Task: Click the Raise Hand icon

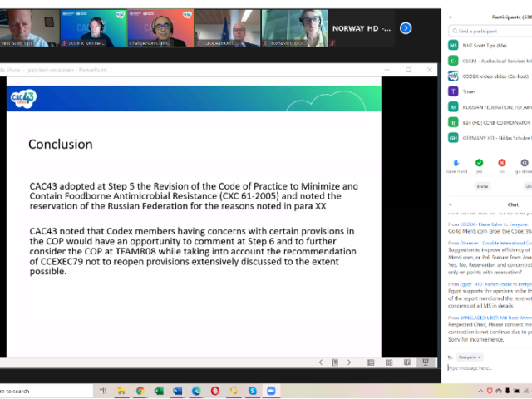Action: click(455, 163)
